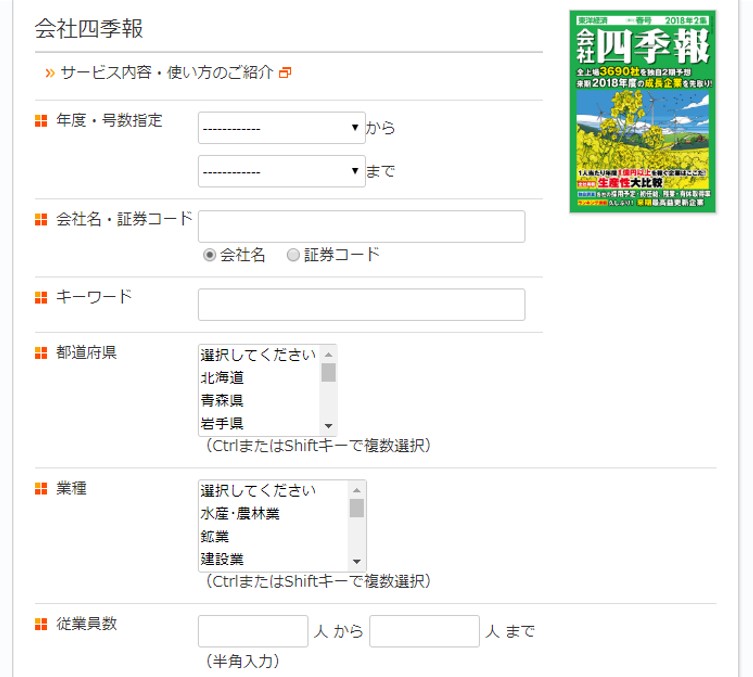This screenshot has width=753, height=677.
Task: Click the キーワード input field
Action: coord(361,304)
